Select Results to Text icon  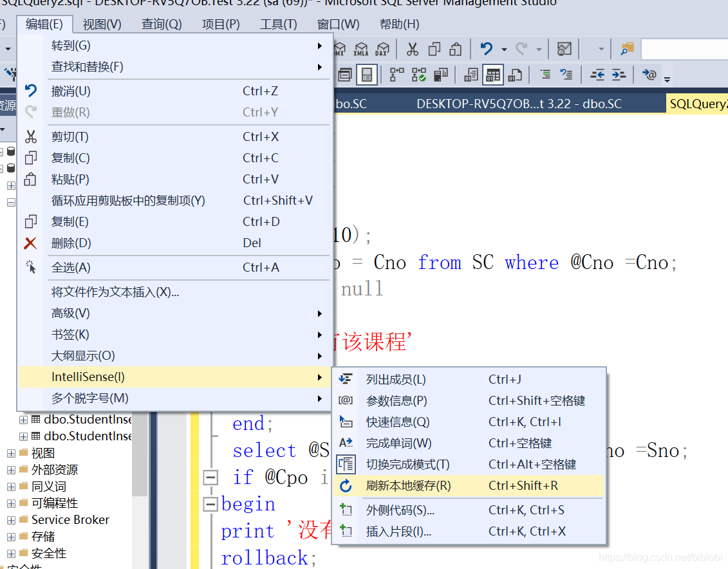click(x=471, y=75)
